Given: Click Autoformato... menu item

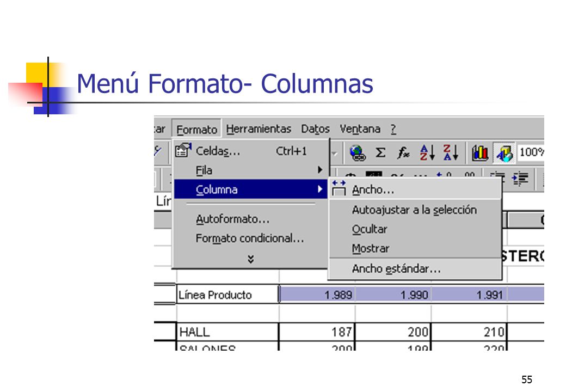Looking at the screenshot, I should pos(250,219).
